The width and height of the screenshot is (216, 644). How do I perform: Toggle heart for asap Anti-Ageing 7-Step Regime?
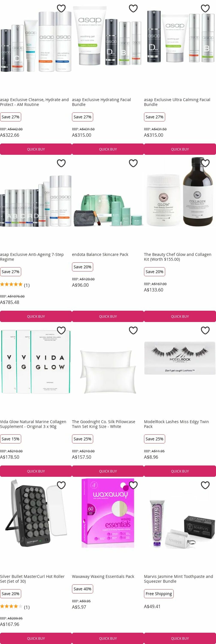pos(61,163)
